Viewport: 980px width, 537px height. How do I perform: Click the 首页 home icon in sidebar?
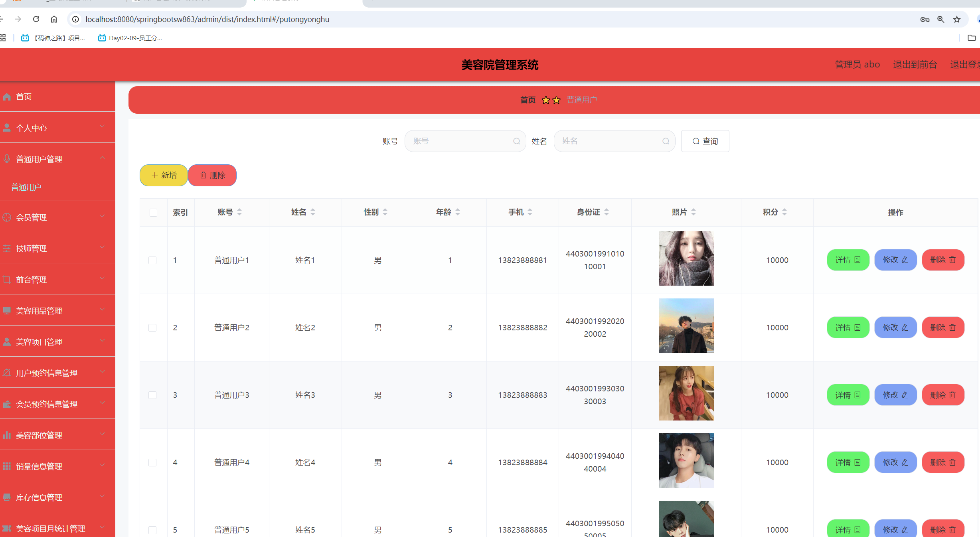pos(7,97)
